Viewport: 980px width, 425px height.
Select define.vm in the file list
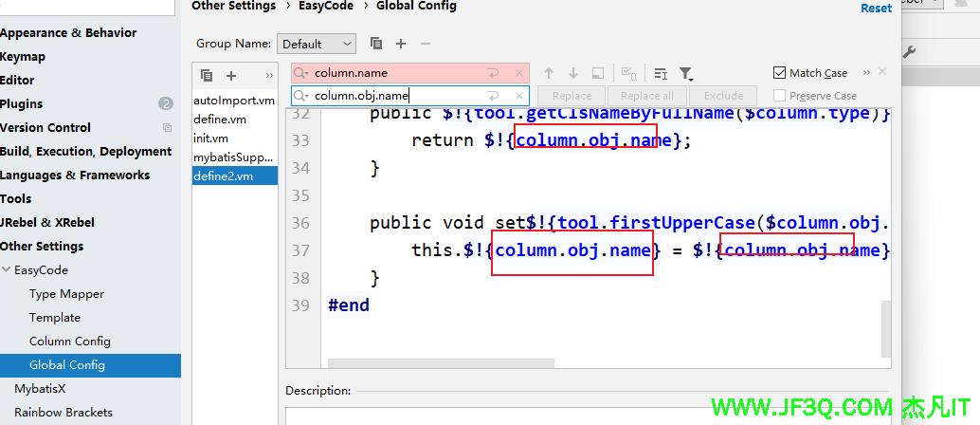[x=220, y=119]
